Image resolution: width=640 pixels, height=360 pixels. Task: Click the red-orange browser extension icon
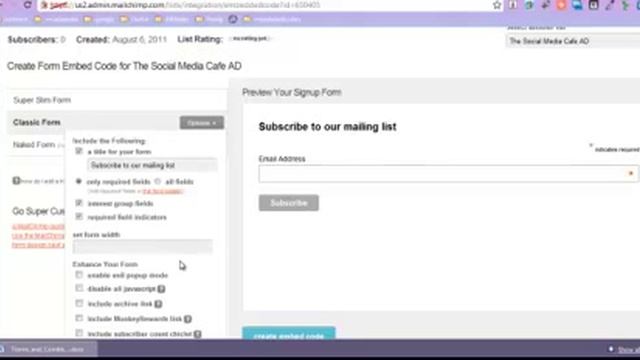point(562,5)
